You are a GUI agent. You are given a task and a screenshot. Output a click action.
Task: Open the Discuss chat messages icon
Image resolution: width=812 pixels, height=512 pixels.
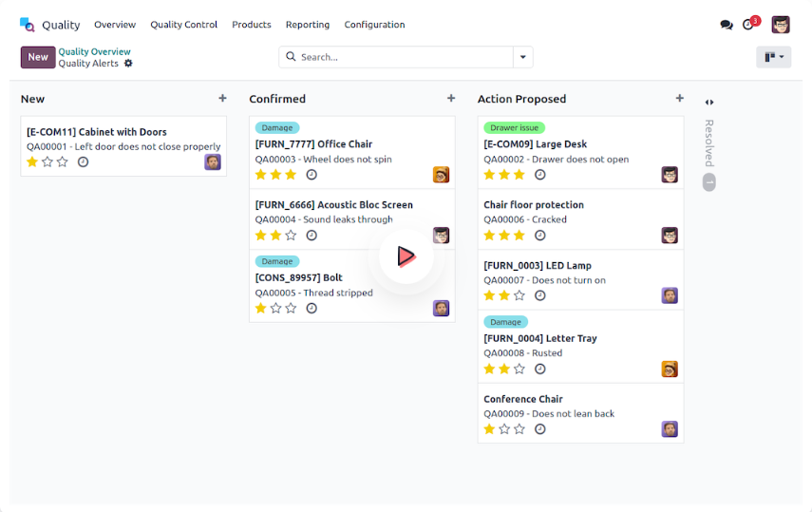pyautogui.click(x=727, y=25)
